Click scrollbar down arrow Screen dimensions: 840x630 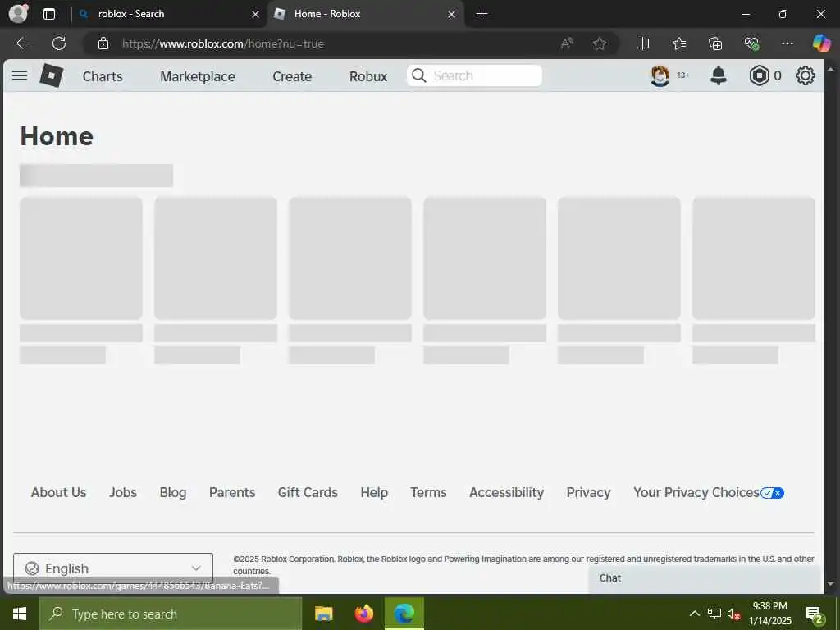point(831,584)
